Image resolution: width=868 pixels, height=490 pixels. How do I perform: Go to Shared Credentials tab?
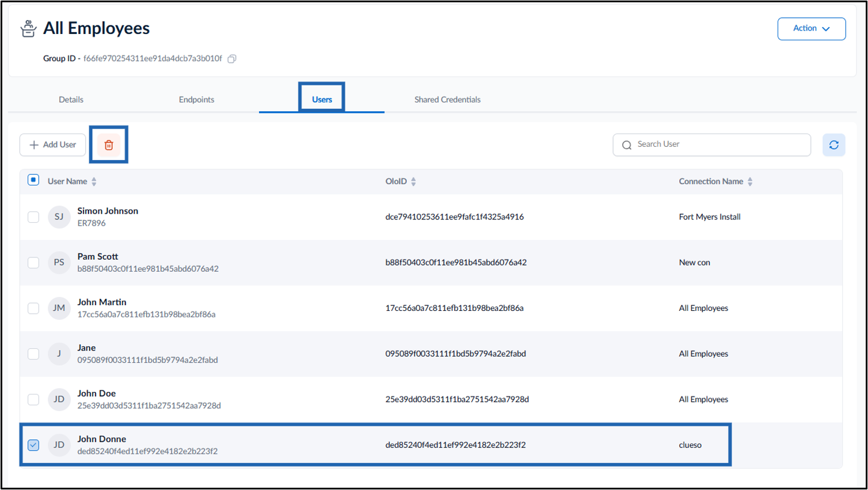click(x=447, y=100)
